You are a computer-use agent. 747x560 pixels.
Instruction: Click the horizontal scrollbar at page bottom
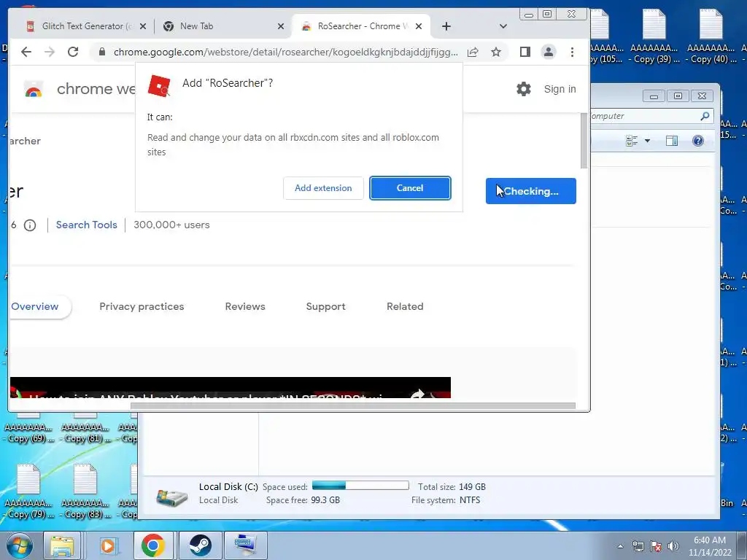[x=352, y=405]
